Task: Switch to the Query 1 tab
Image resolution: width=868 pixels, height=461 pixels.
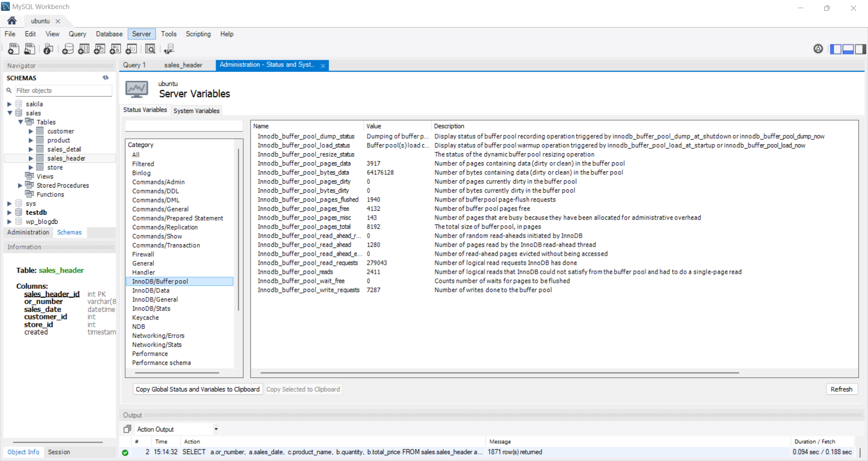Action: pyautogui.click(x=134, y=65)
